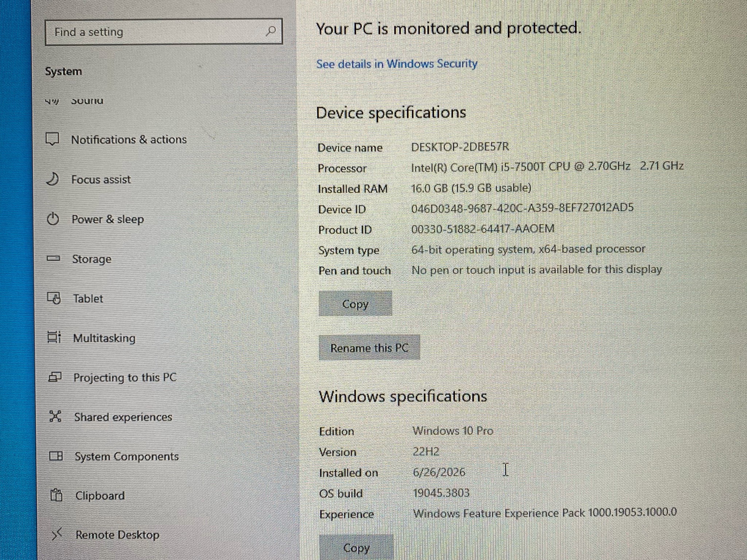Viewport: 747px width, 560px height.
Task: Go to Shared experiences
Action: pyautogui.click(x=123, y=417)
